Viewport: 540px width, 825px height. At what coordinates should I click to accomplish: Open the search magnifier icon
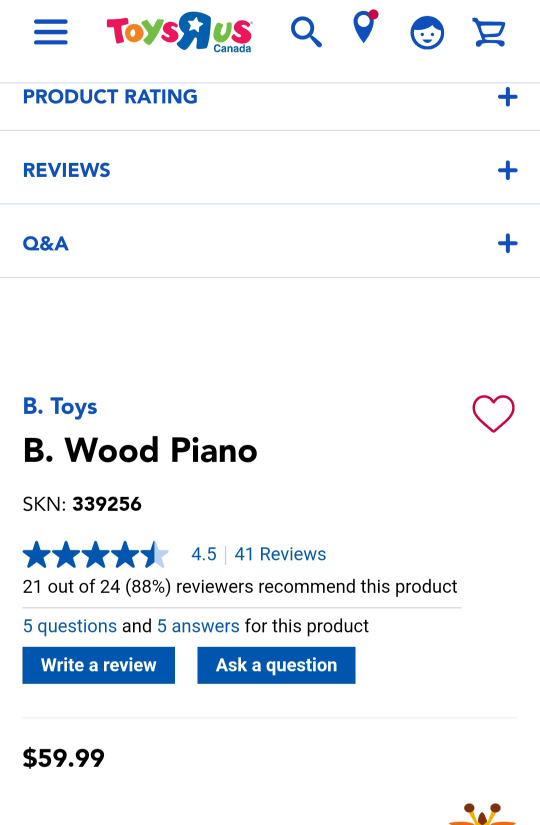pyautogui.click(x=306, y=32)
